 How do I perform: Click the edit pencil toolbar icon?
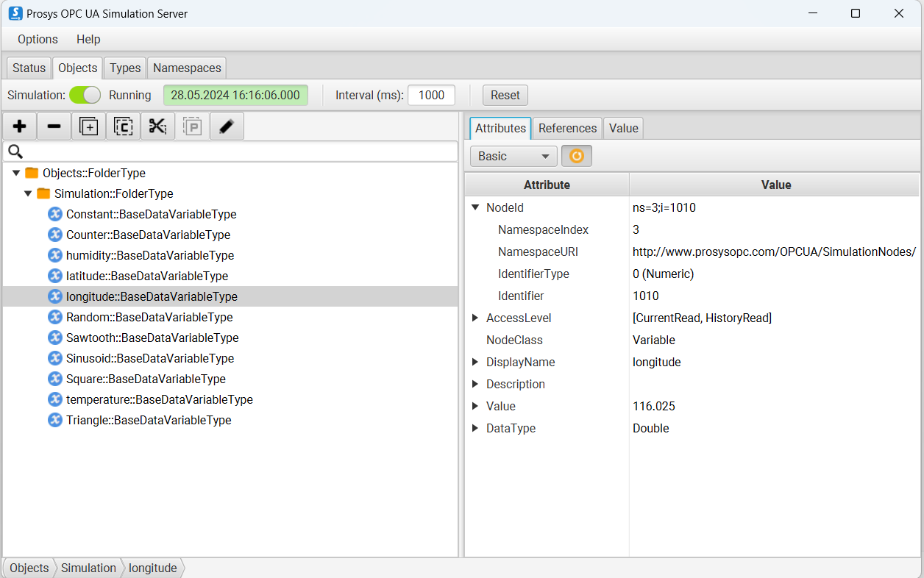pos(227,126)
